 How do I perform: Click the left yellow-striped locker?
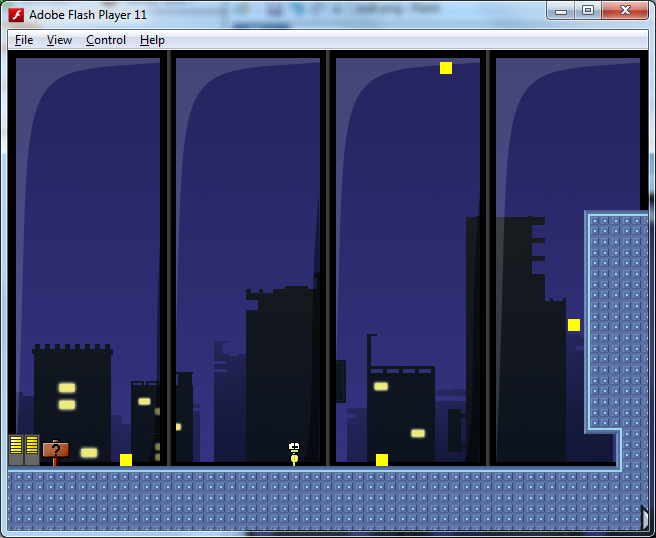tap(17, 449)
